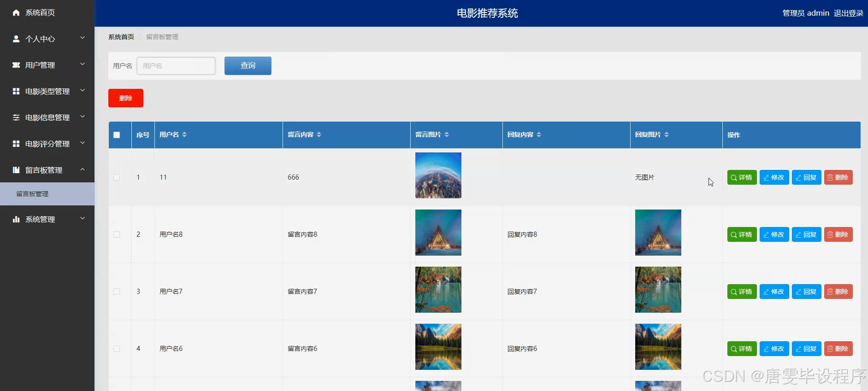The width and height of the screenshot is (868, 391).
Task: Sort by 回复内容 column arrows
Action: click(539, 134)
